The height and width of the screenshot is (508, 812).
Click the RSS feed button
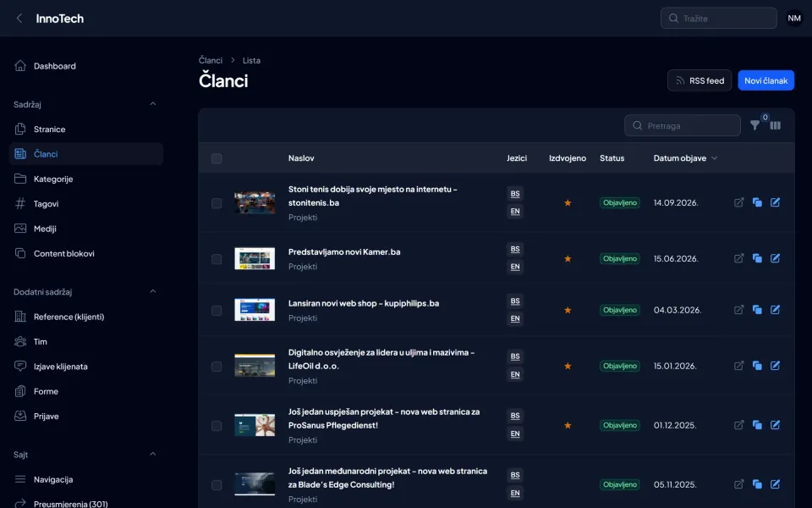click(x=700, y=80)
